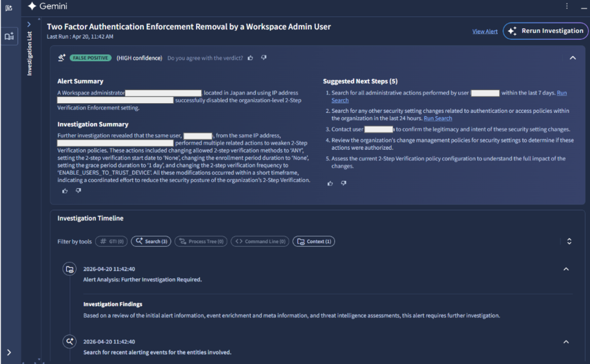Screen dimensions: 590x364
Task: Click the Suggested Next Steps (5) heading
Action: [360, 81]
